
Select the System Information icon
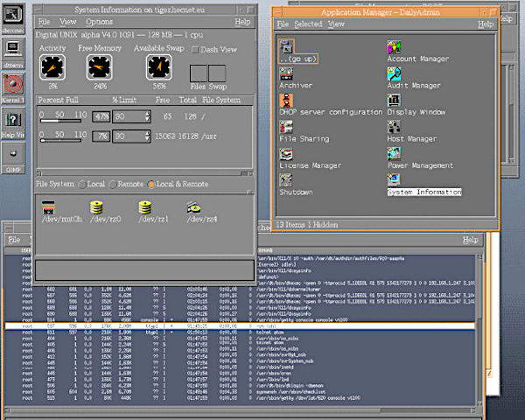coord(394,180)
